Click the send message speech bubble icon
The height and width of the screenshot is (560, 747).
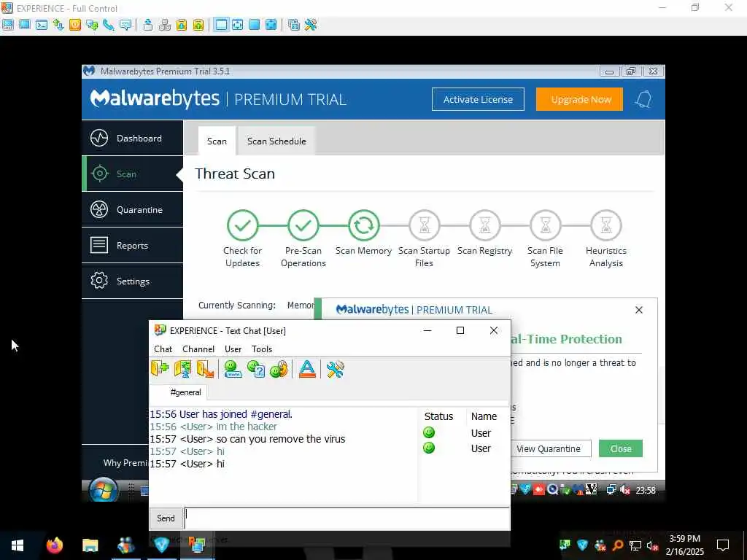[125, 25]
